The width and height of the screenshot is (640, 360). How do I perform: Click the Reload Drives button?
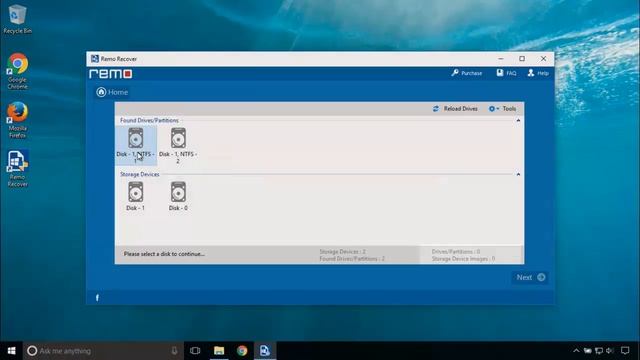pos(455,109)
